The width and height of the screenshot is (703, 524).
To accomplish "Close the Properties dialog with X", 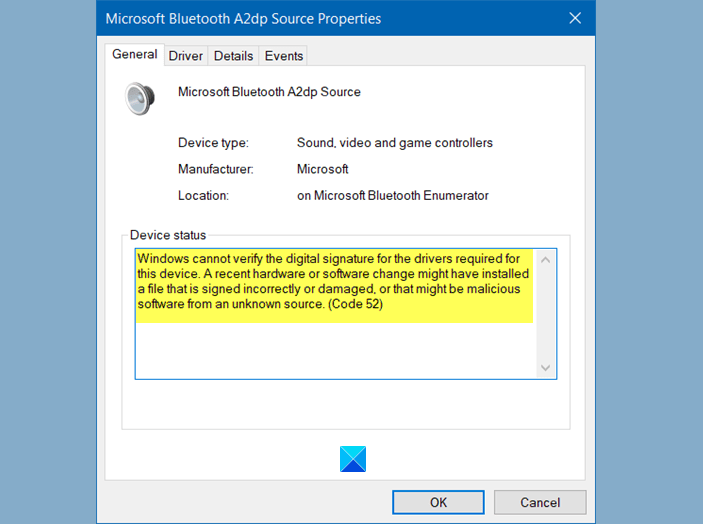I will click(575, 18).
